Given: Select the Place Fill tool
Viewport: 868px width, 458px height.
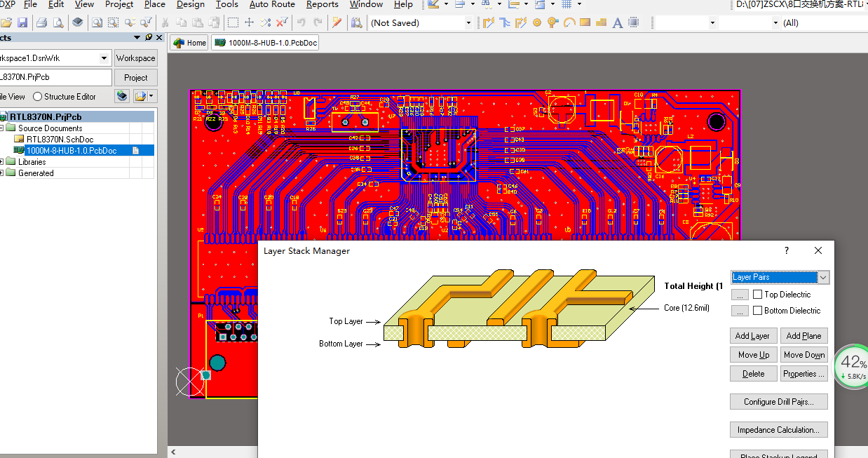Looking at the screenshot, I should 585,22.
